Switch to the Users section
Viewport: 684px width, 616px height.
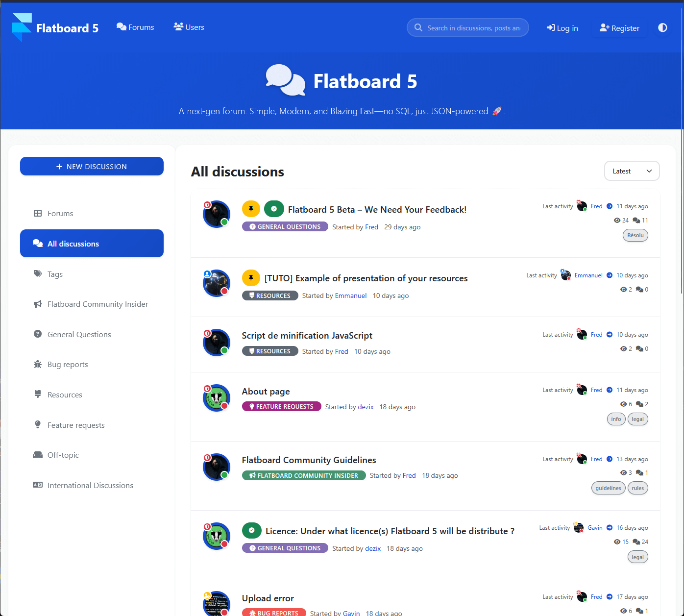click(x=189, y=27)
